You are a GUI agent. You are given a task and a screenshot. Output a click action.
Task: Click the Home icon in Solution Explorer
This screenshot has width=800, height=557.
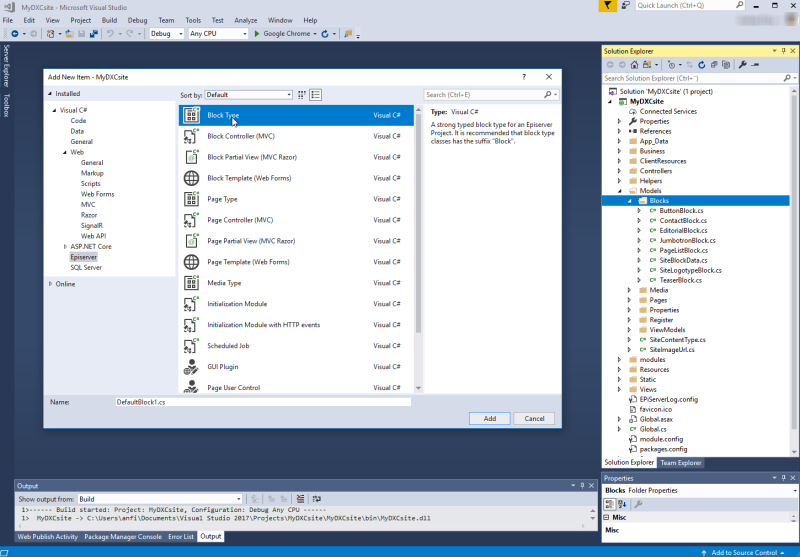pos(634,65)
